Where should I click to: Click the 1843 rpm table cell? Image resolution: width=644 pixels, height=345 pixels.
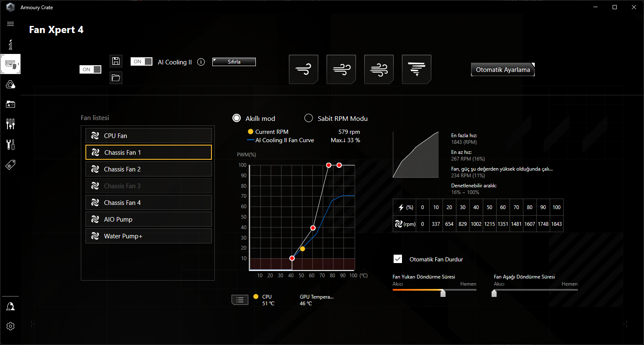556,224
